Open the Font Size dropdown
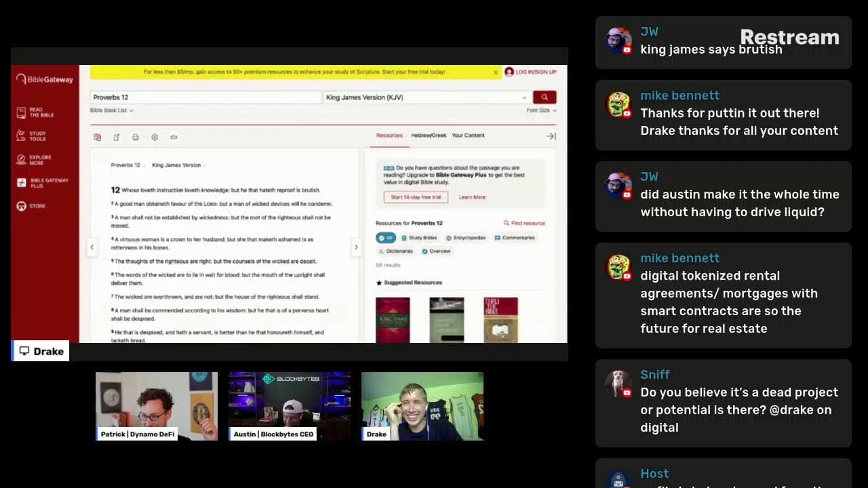 tap(541, 110)
